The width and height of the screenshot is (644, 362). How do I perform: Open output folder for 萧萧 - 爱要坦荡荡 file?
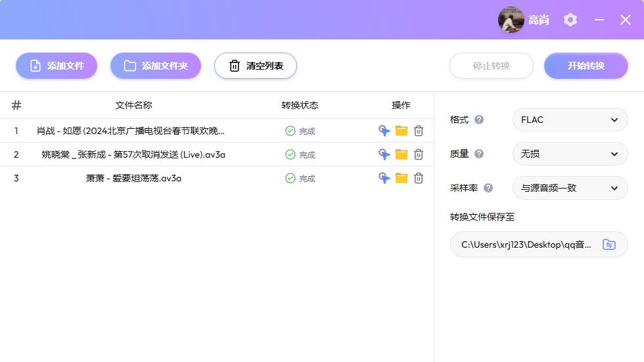402,178
